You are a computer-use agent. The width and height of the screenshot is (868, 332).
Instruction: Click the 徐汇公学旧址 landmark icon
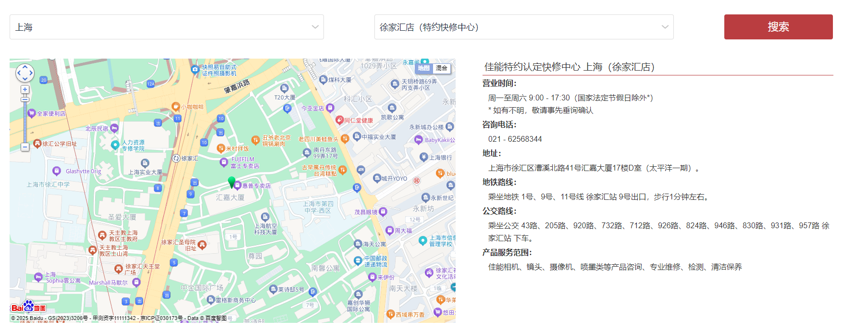[37, 143]
